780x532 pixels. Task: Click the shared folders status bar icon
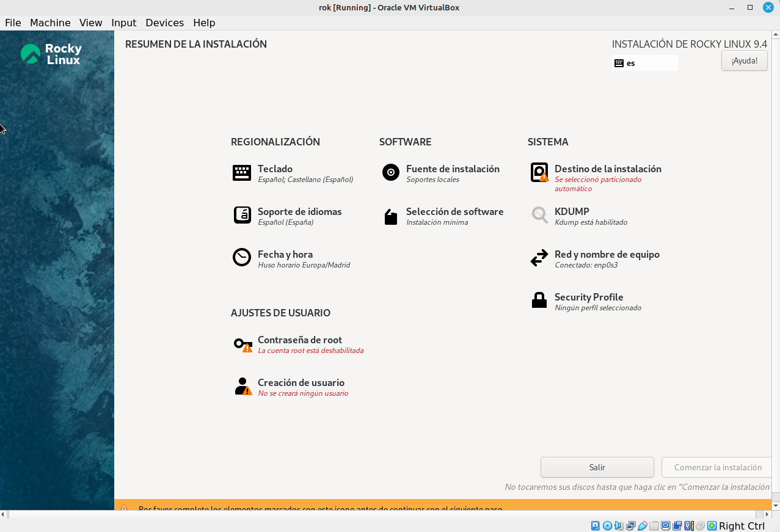tap(654, 526)
